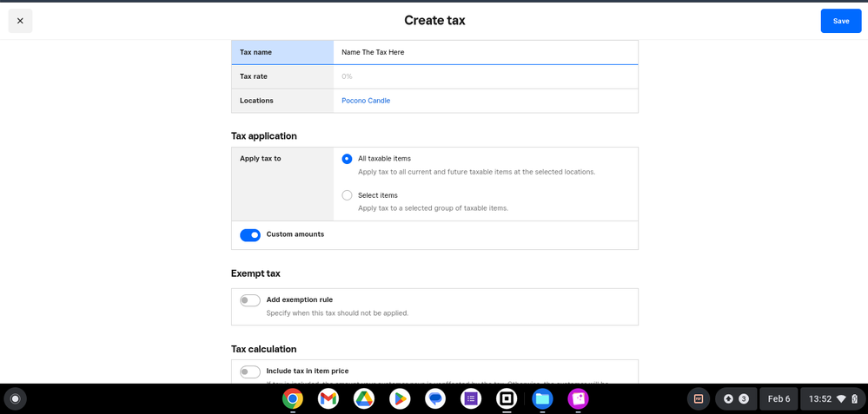The image size is (868, 414).
Task: Click the Exempt tax heading
Action: pos(255,273)
